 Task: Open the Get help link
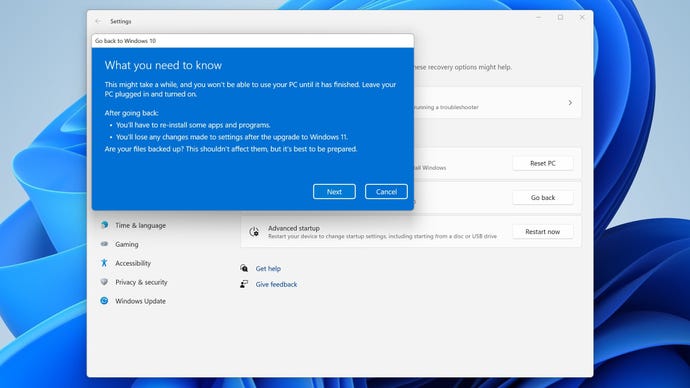pyautogui.click(x=268, y=268)
